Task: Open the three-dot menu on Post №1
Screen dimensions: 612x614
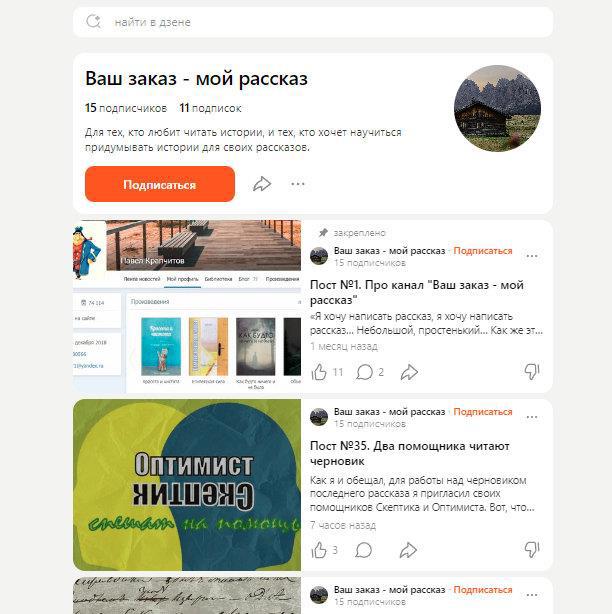Action: (x=532, y=256)
